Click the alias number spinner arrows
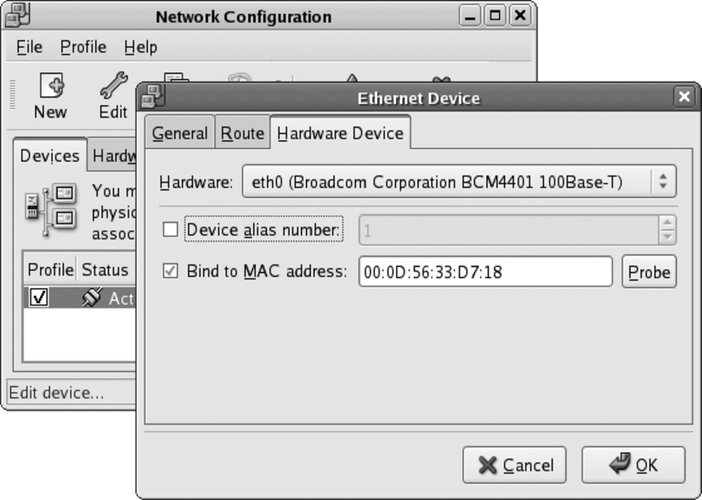Viewport: 702px width, 500px height. pos(666,230)
